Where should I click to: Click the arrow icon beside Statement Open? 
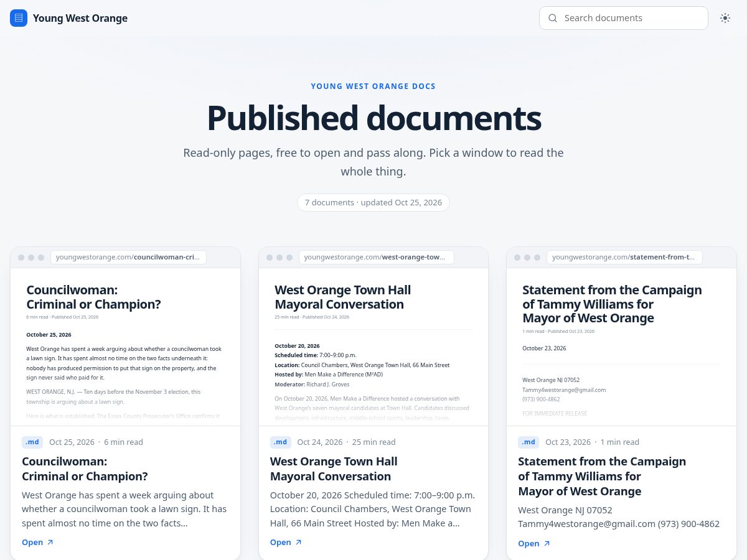pos(547,543)
